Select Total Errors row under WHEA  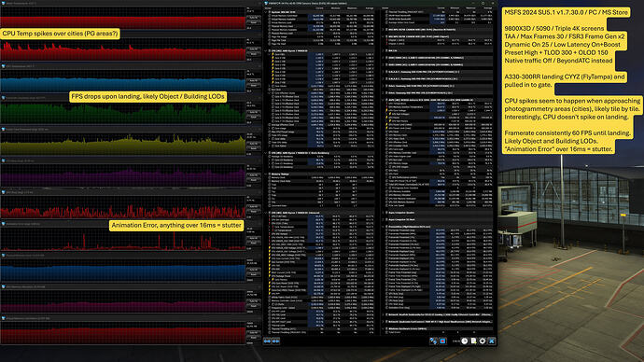(x=439, y=332)
